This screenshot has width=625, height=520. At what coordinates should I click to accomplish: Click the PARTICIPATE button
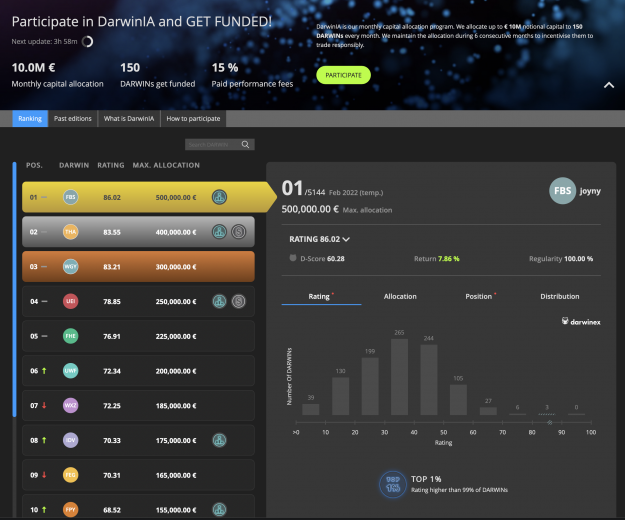343,75
